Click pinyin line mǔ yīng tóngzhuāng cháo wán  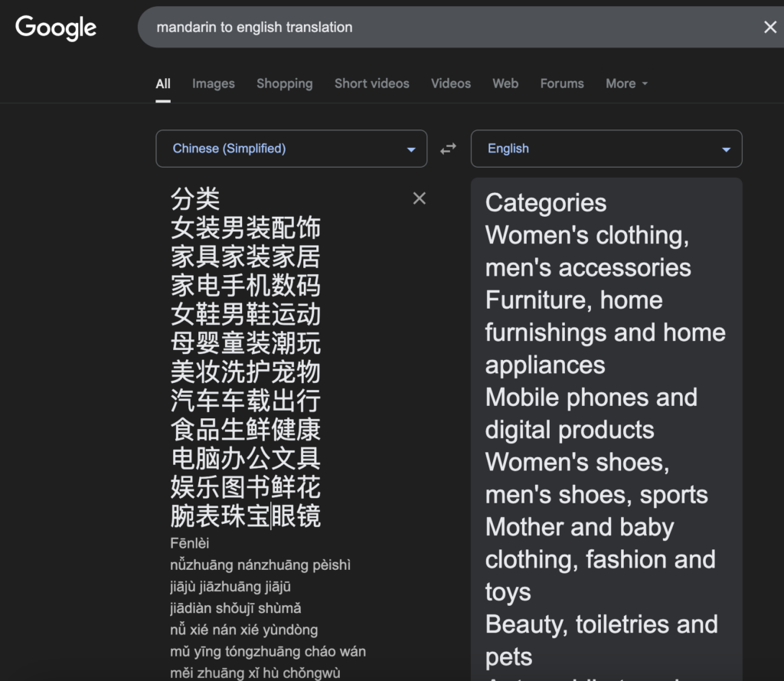[268, 651]
